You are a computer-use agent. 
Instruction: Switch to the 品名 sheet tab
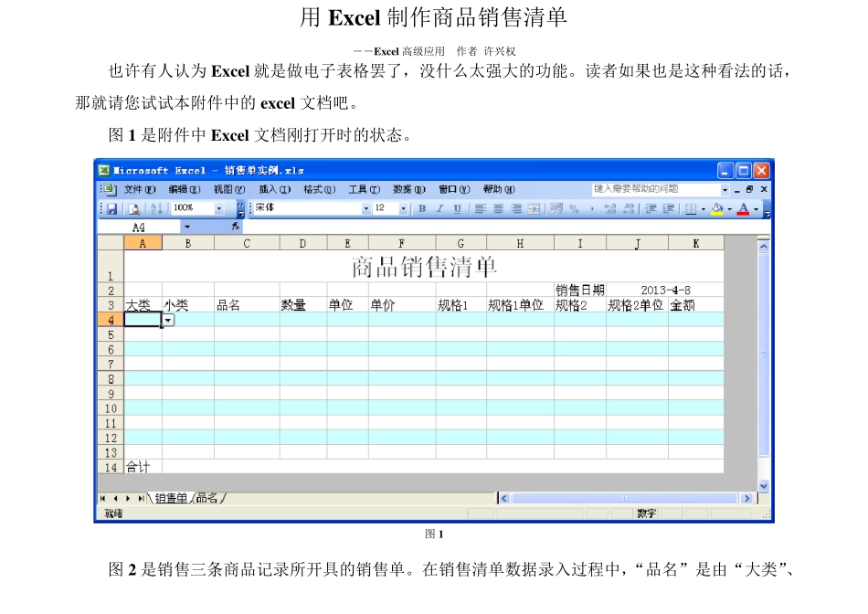pos(207,498)
